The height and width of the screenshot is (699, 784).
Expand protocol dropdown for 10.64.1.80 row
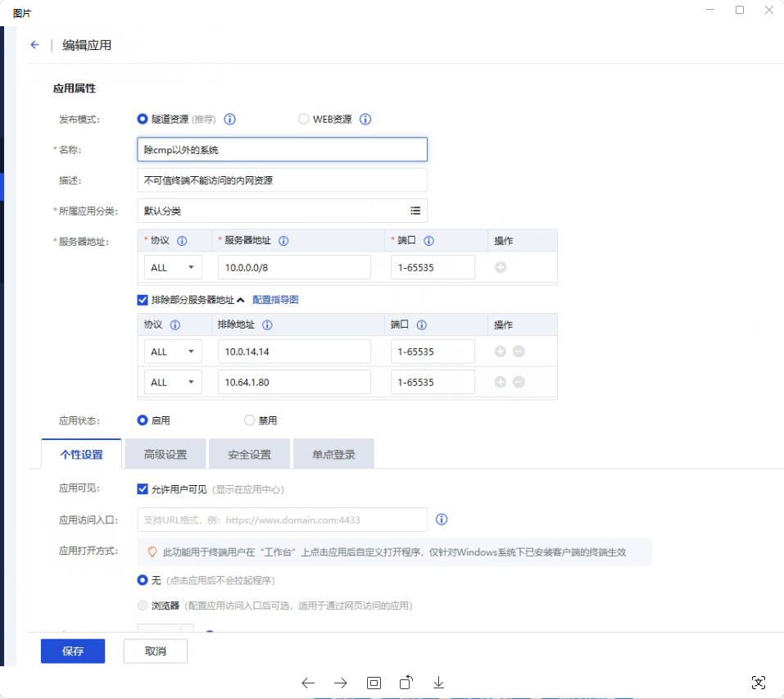[x=173, y=382]
